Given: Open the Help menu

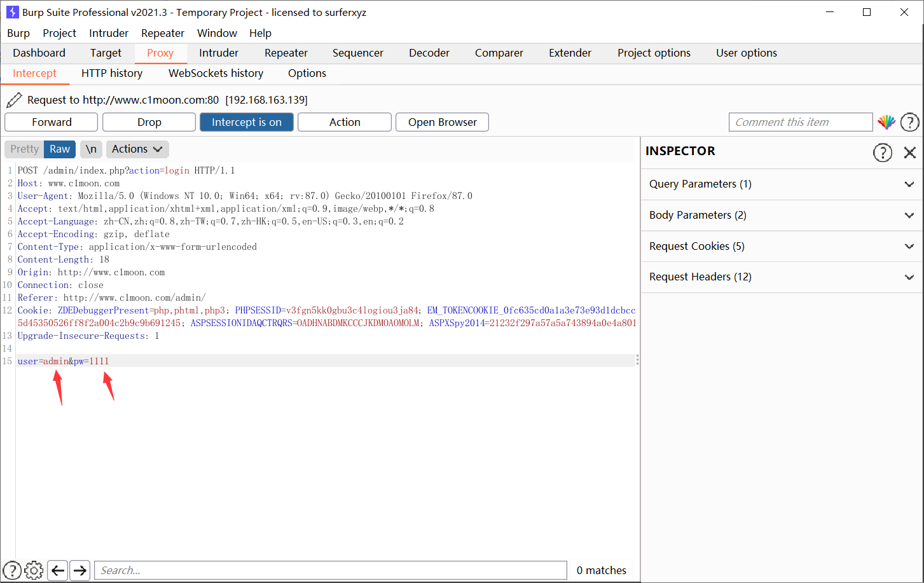Looking at the screenshot, I should point(260,33).
